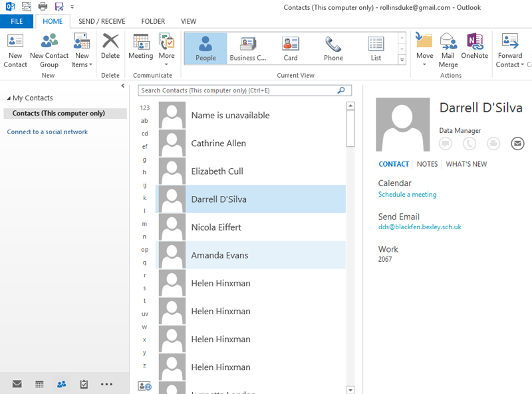Click dds@blackfen.bexley.sch.uk email link
532x394 pixels.
pos(420,227)
